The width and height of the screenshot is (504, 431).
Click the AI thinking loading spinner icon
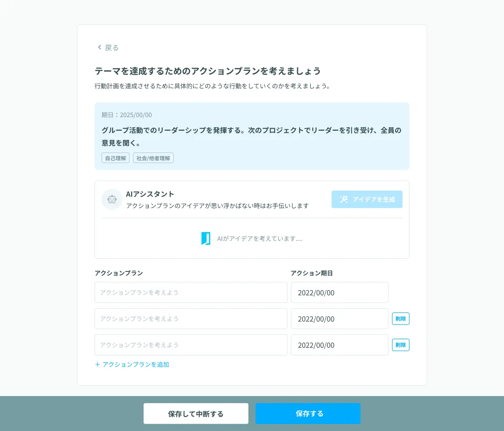(x=206, y=239)
